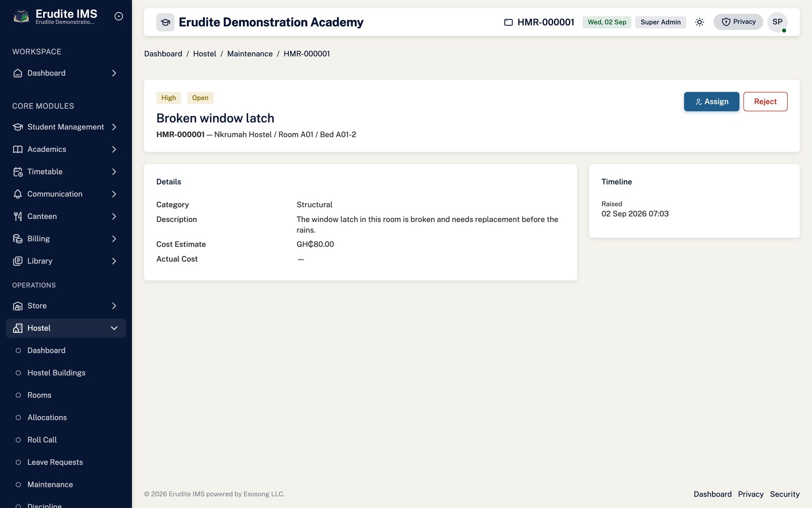This screenshot has width=812, height=508.
Task: Click the Communication bell icon
Action: (x=18, y=194)
